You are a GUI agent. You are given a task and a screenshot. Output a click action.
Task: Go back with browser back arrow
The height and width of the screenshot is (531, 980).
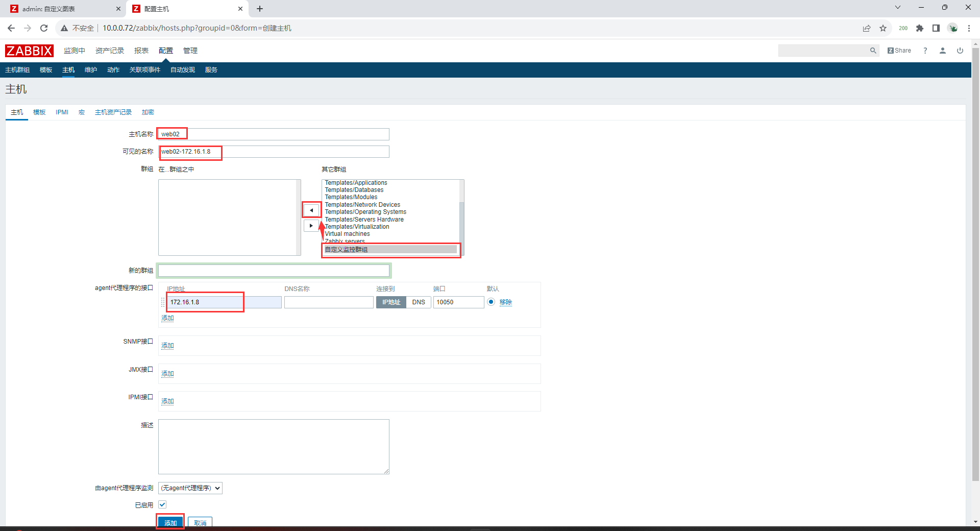pos(11,28)
